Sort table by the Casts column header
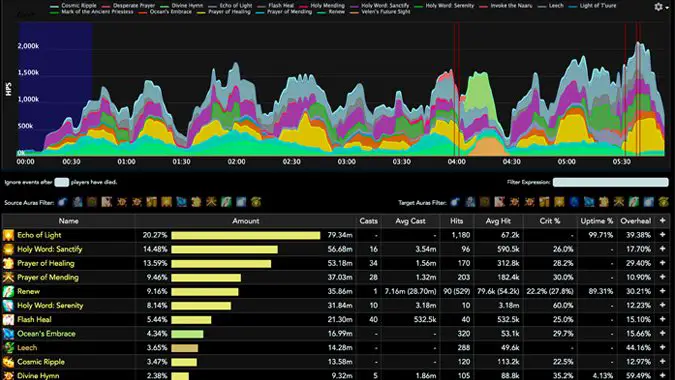This screenshot has width=675, height=380. 368,221
